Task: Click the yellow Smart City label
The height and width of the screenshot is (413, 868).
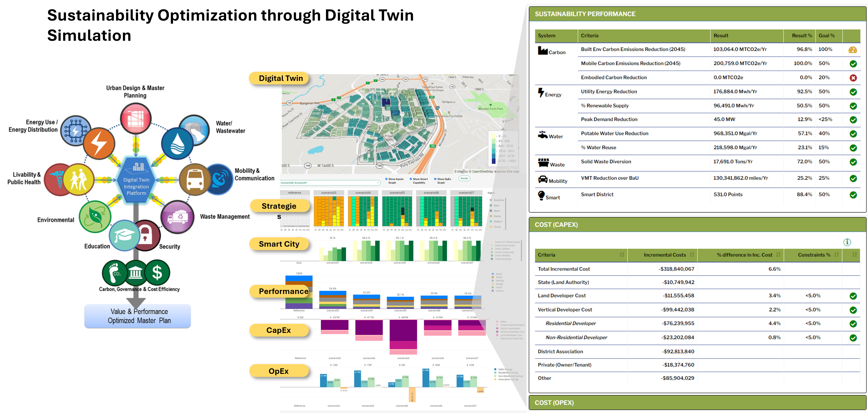Action: 279,244
